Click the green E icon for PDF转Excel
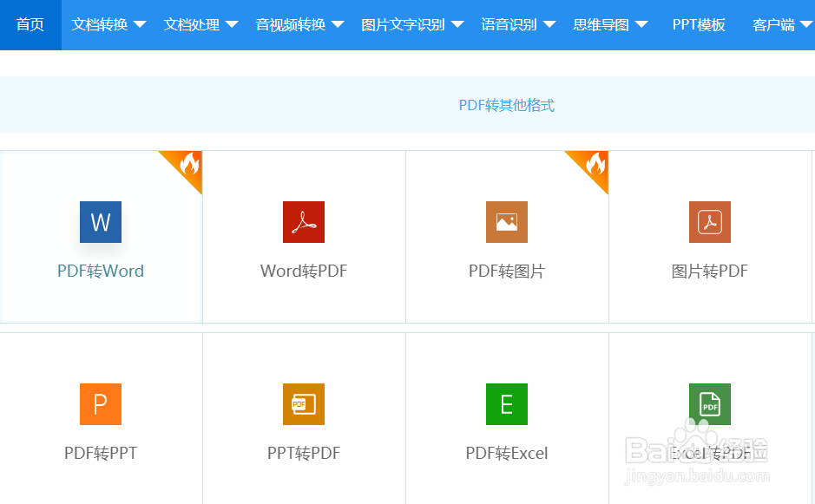The height and width of the screenshot is (504, 815). pos(507,404)
